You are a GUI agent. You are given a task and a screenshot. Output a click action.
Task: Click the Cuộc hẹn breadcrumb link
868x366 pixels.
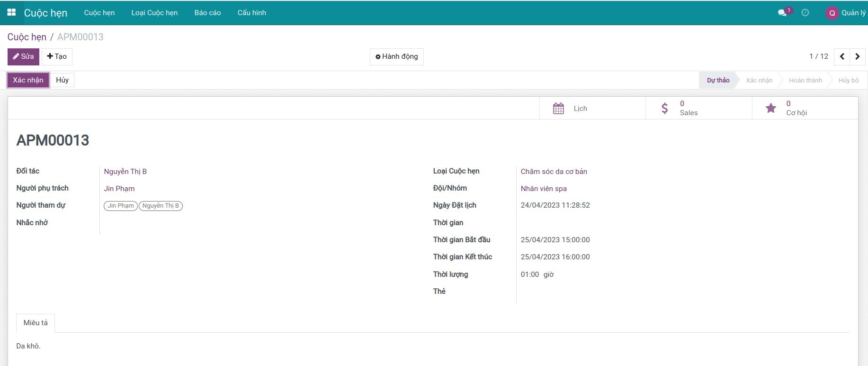(x=27, y=37)
